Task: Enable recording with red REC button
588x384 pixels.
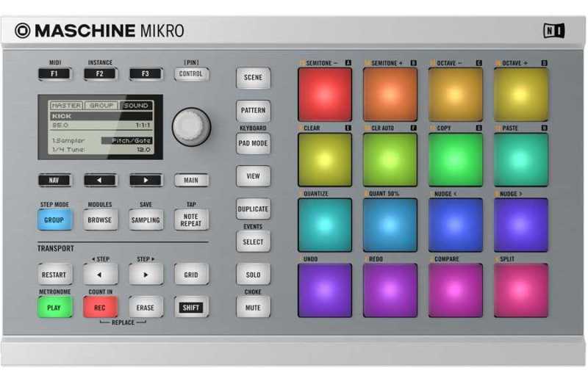Action: 100,308
